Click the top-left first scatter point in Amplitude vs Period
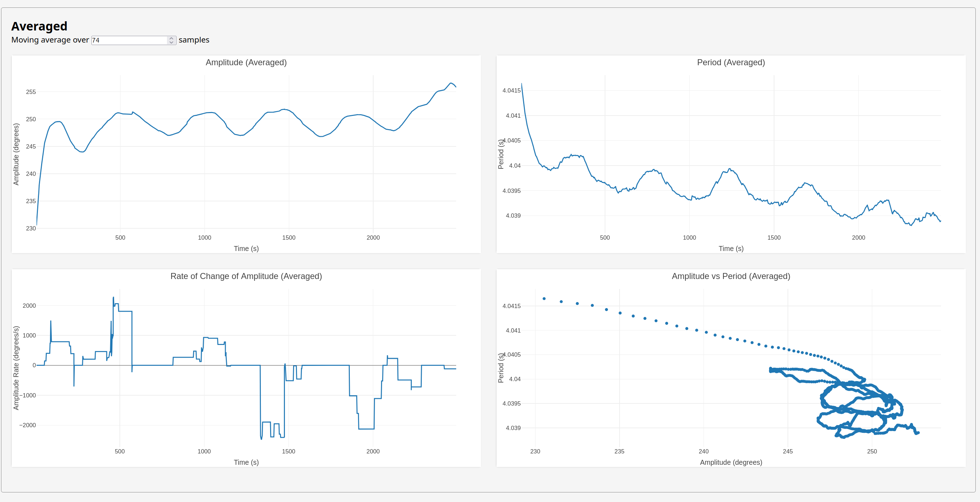980x502 pixels. pyautogui.click(x=544, y=299)
